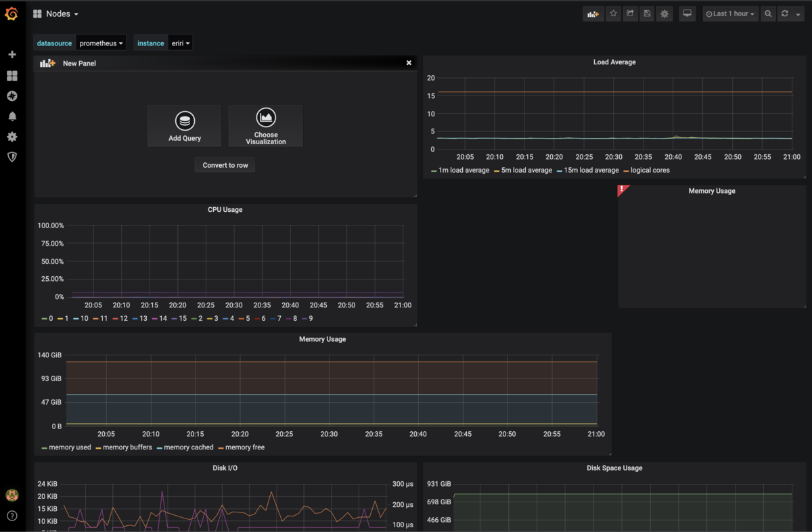Open the Configuration gear in sidebar
The height and width of the screenshot is (532, 812).
pos(12,137)
